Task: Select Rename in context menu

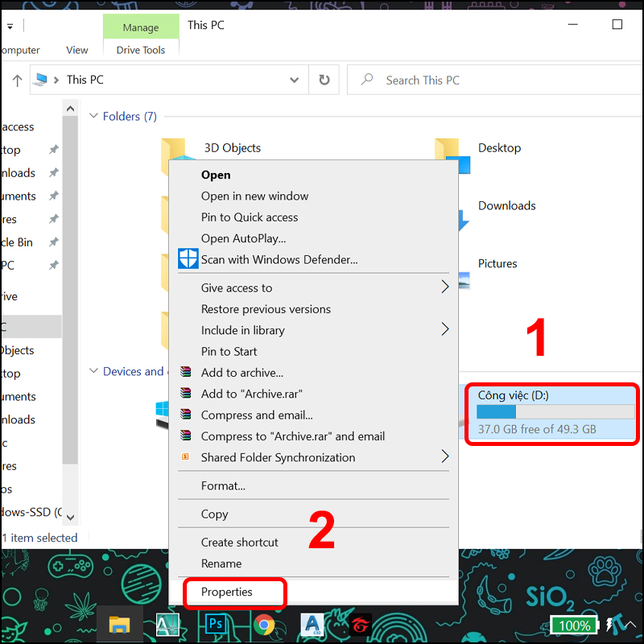Action: (x=221, y=563)
